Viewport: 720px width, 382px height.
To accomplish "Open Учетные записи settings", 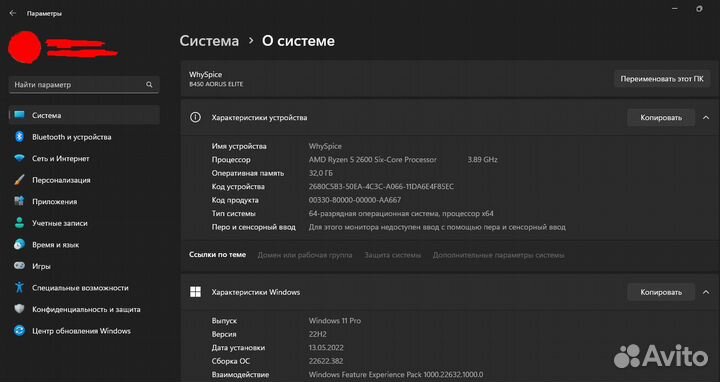I will (84, 223).
